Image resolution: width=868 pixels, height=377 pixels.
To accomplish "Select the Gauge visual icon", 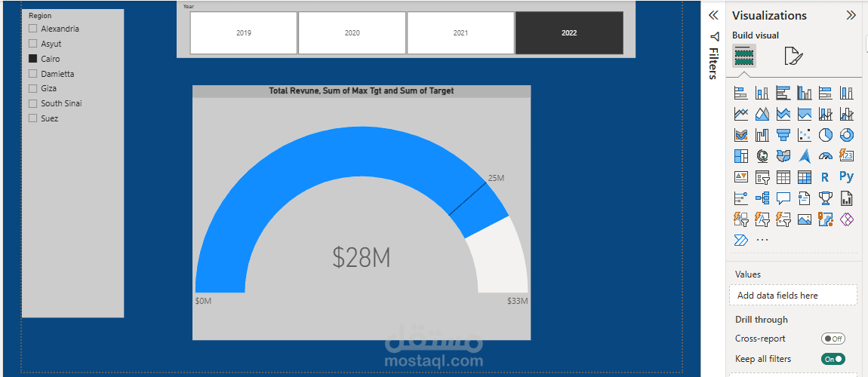I will point(826,156).
